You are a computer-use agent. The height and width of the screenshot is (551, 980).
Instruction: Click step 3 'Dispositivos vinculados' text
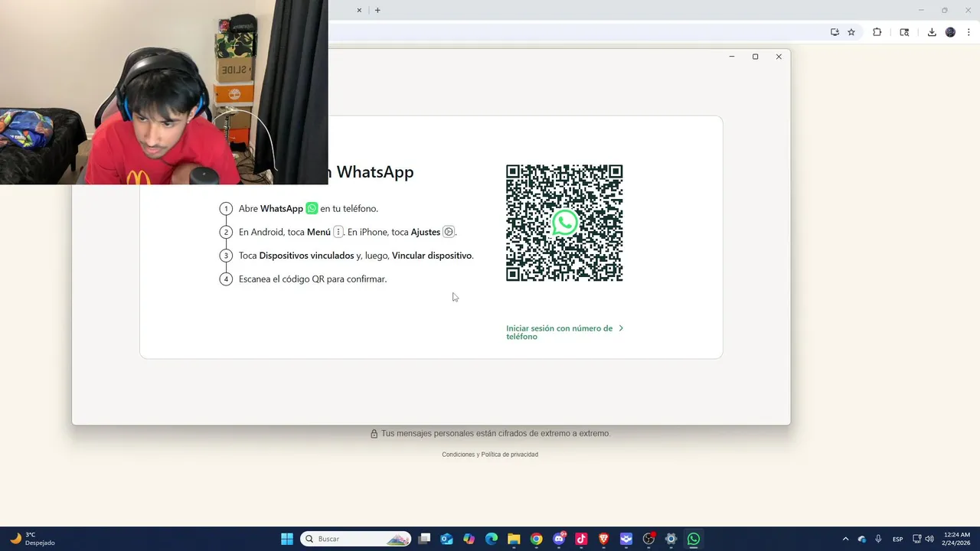click(x=307, y=256)
